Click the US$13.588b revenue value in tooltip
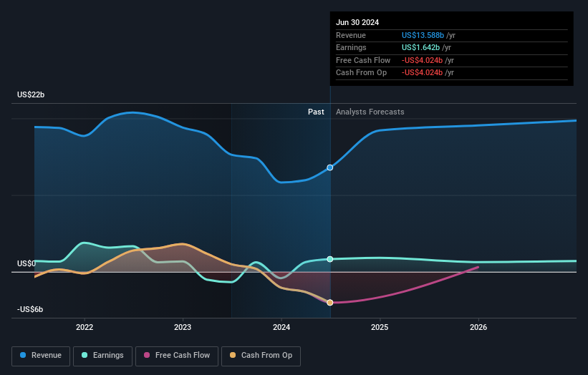 (x=423, y=35)
